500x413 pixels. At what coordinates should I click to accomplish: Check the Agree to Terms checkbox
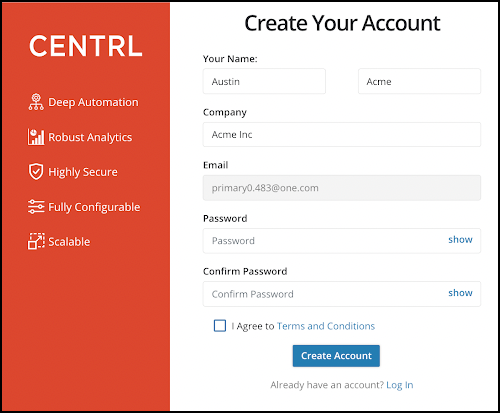(x=220, y=326)
